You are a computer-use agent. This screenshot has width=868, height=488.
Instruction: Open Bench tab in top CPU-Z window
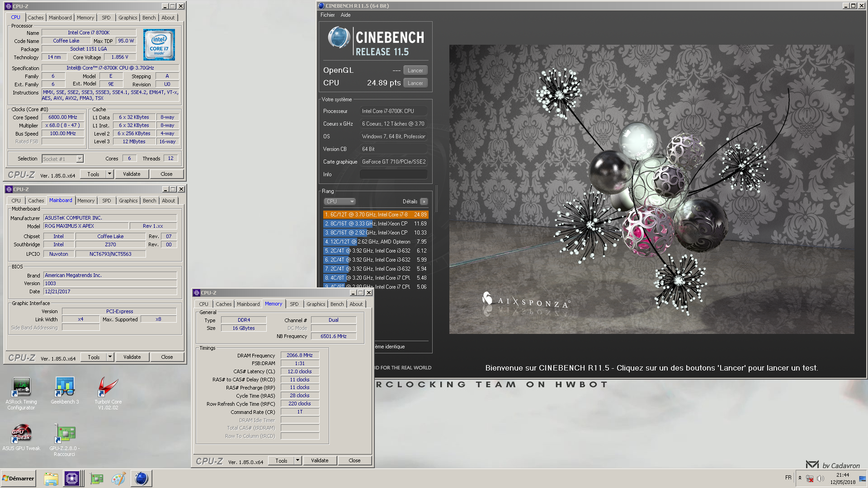coord(149,18)
